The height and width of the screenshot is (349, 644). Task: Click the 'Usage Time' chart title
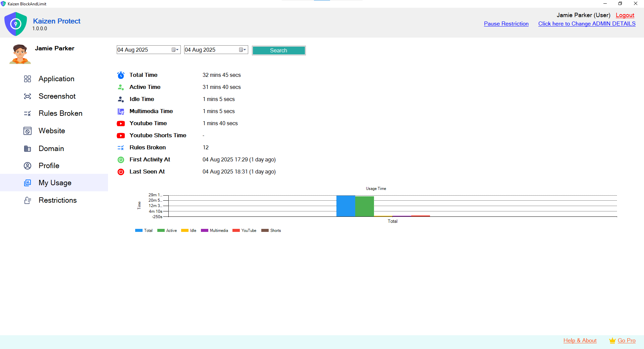376,189
